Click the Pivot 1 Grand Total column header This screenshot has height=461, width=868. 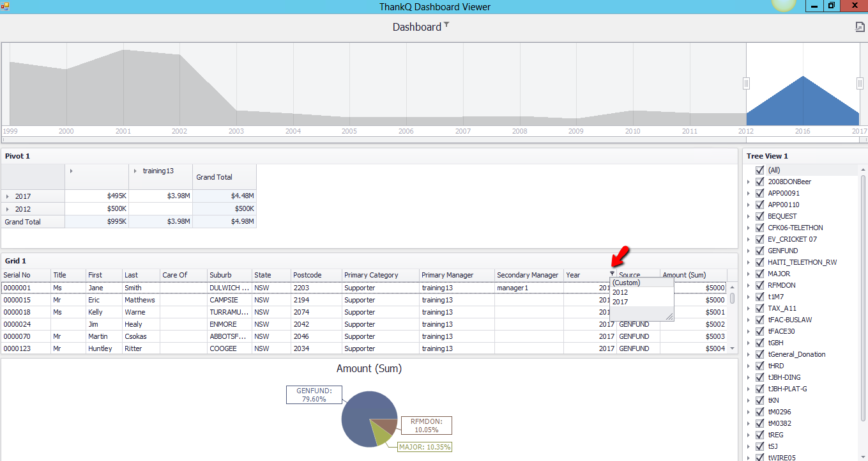(224, 177)
